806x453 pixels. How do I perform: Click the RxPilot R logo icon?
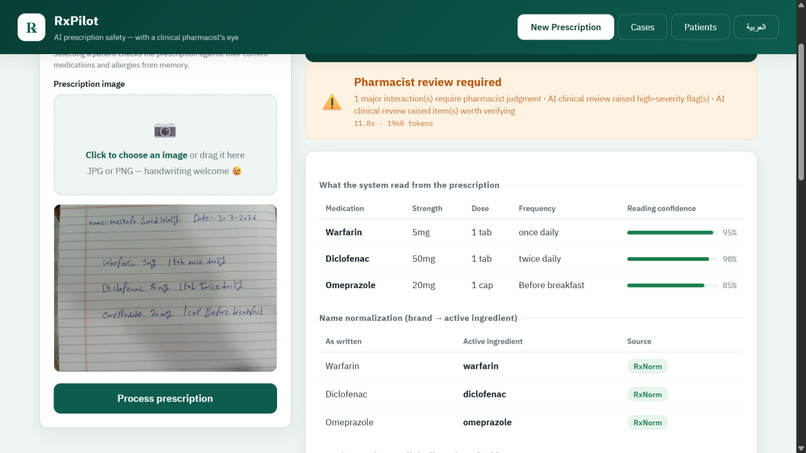(31, 27)
